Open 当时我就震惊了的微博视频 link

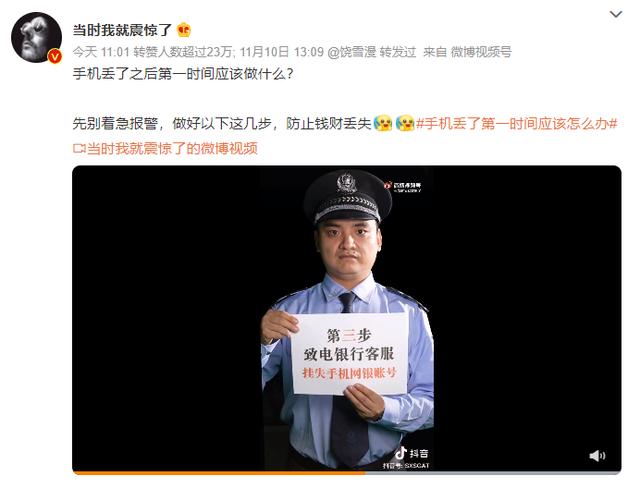[x=172, y=149]
